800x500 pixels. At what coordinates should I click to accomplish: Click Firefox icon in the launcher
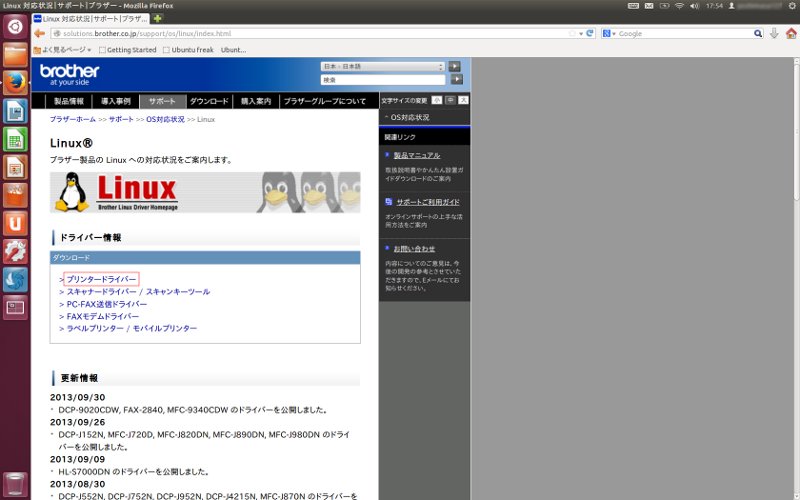(x=15, y=83)
